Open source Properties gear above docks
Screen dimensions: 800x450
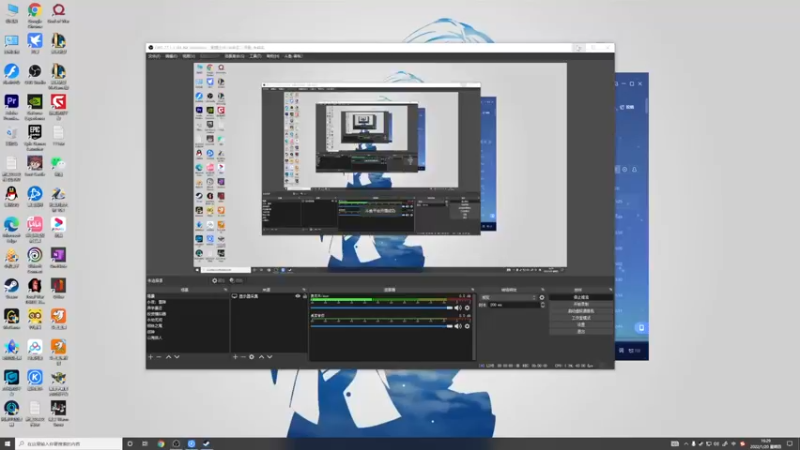218,281
